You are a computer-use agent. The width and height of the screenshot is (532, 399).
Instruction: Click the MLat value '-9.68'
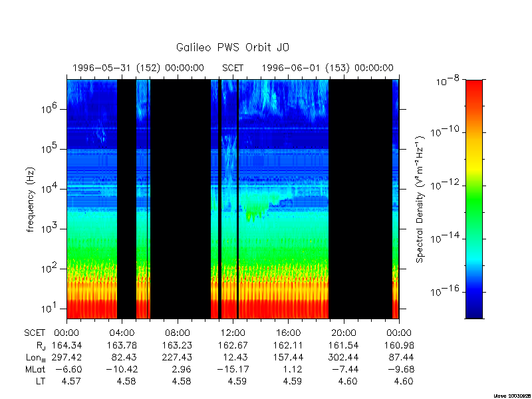click(x=400, y=369)
